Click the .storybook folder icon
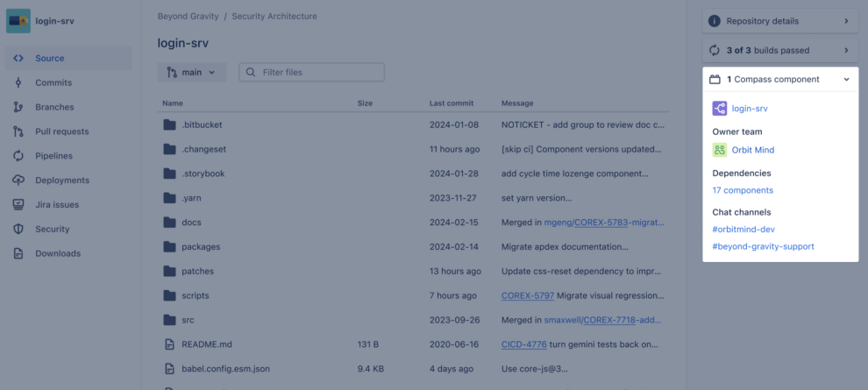This screenshot has width=868, height=390. coord(169,174)
